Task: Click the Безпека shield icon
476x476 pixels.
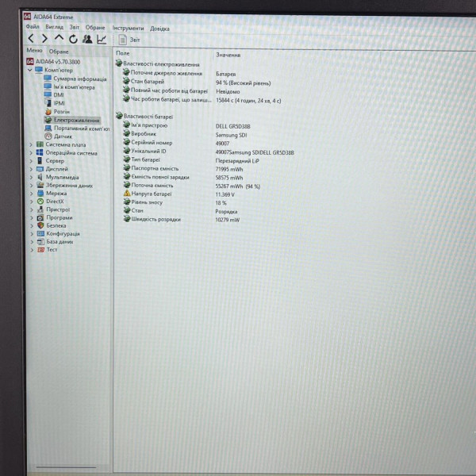Action: point(40,225)
